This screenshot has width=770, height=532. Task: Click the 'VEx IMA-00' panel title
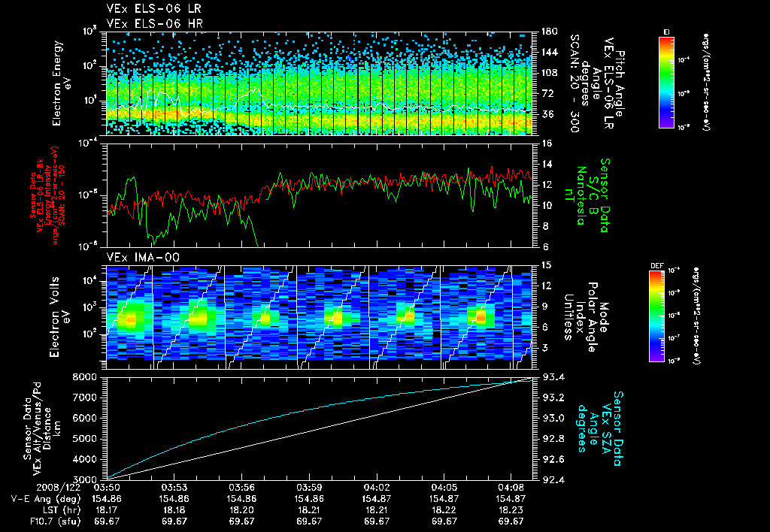click(143, 257)
